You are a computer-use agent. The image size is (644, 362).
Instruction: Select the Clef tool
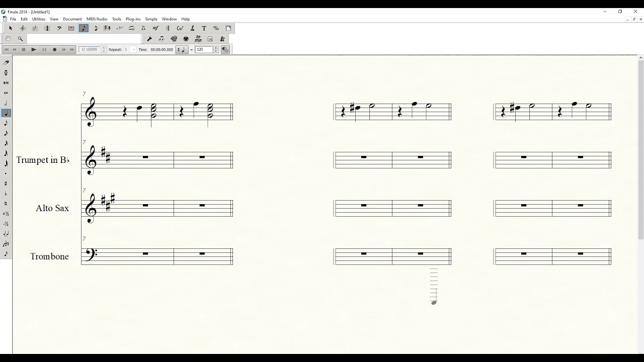point(59,28)
